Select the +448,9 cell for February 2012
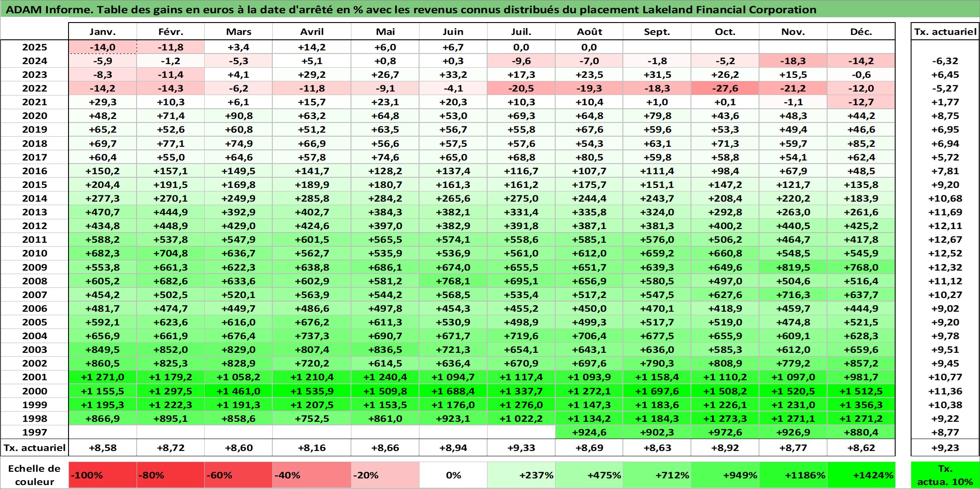Image resolution: width=980 pixels, height=489 pixels. 171,226
